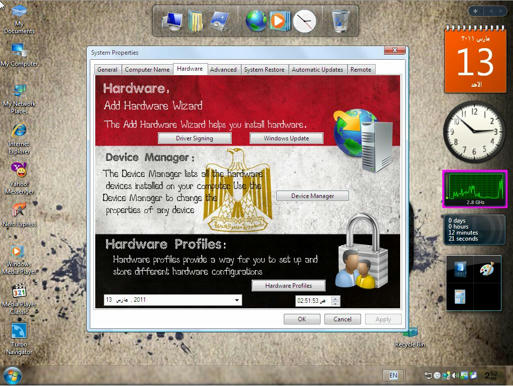This screenshot has width=513, height=386.
Task: Select the Hardware tab
Action: 190,69
